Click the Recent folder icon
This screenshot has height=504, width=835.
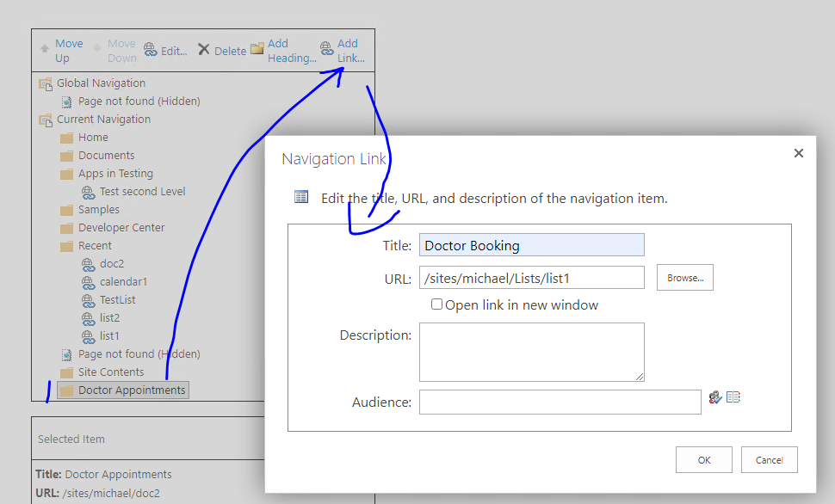(x=66, y=247)
